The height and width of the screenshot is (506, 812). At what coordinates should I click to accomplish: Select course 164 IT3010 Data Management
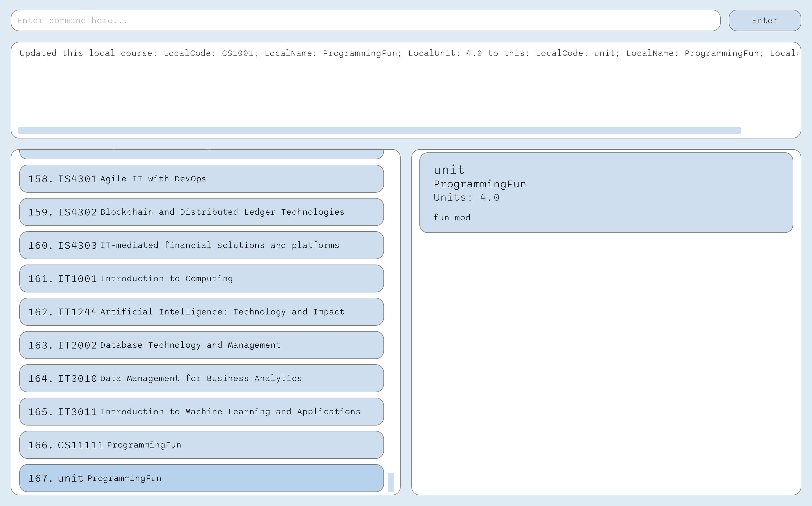201,378
